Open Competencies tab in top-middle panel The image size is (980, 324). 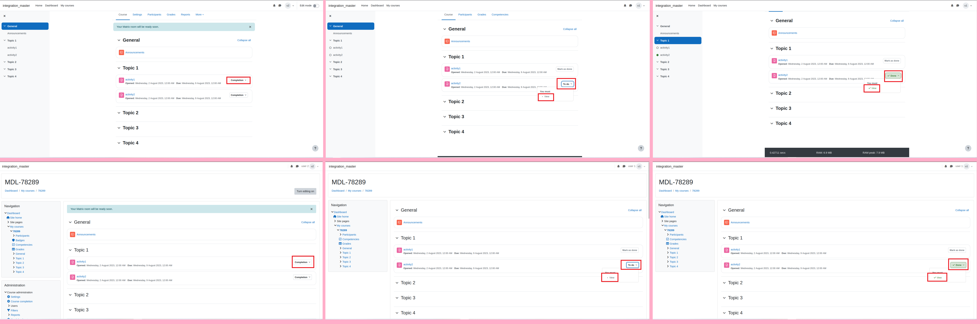point(500,14)
